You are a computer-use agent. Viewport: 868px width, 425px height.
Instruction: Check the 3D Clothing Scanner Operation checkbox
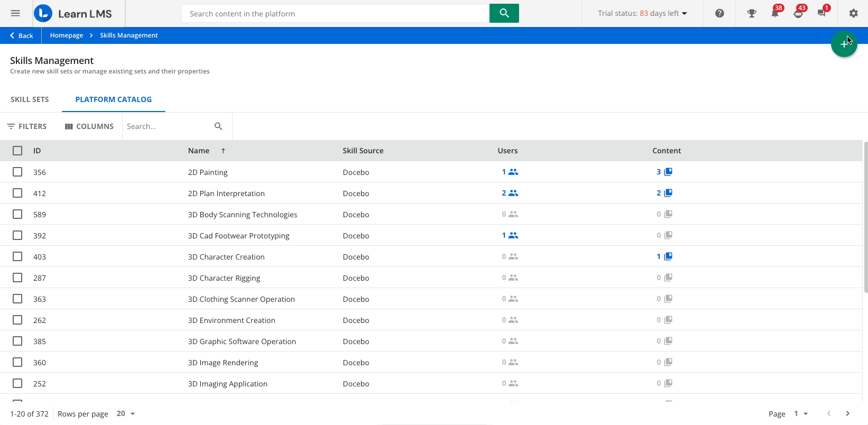[x=17, y=299]
